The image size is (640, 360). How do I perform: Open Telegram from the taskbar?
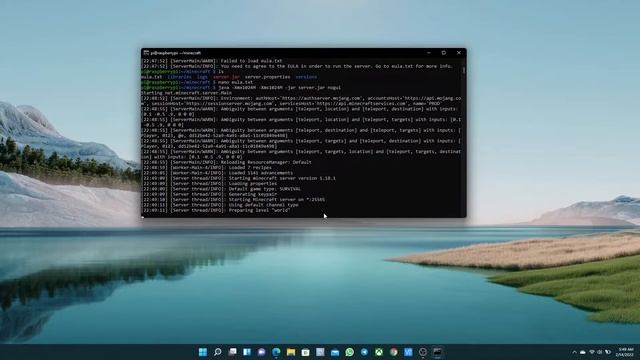coord(364,352)
